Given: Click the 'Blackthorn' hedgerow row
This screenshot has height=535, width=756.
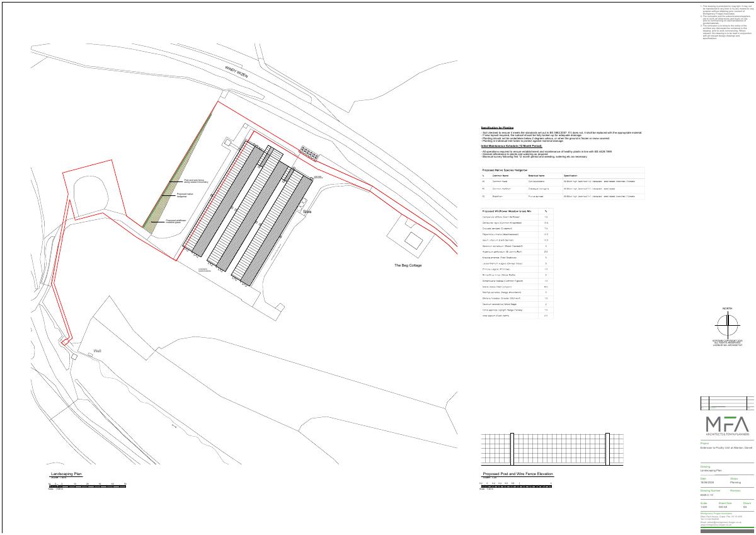Looking at the screenshot, I should coord(563,197).
